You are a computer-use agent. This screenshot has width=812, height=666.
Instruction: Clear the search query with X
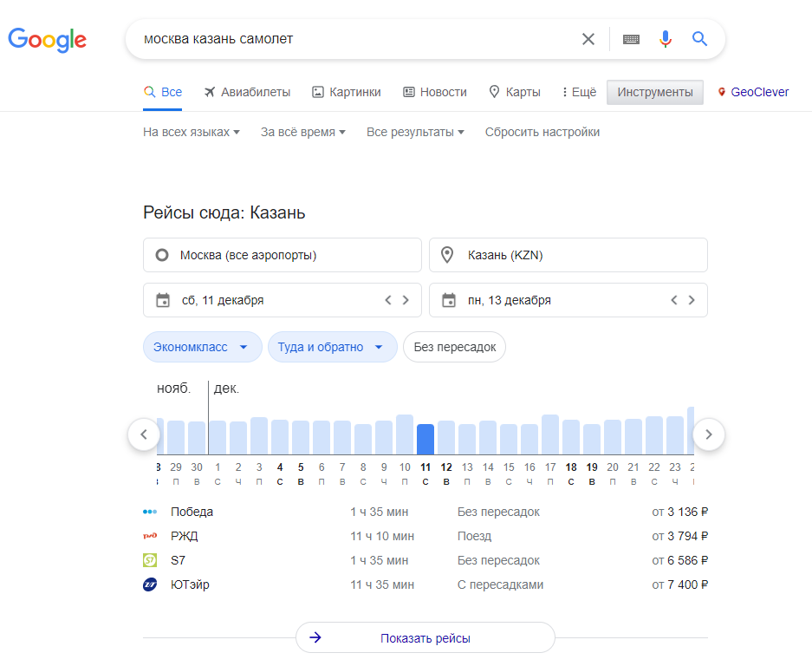(x=588, y=39)
